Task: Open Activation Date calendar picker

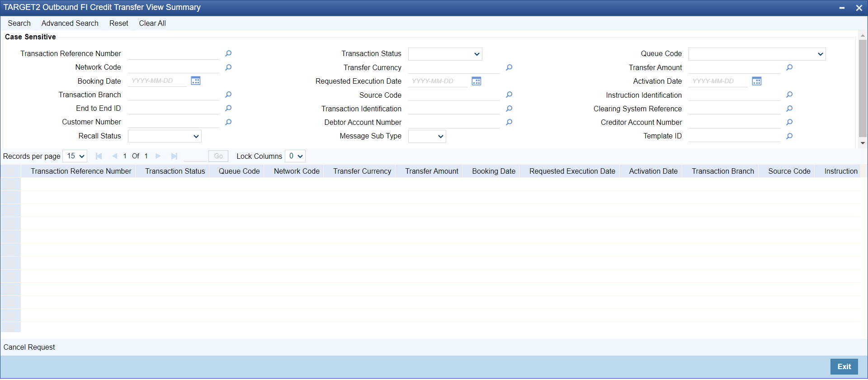Action: (757, 81)
